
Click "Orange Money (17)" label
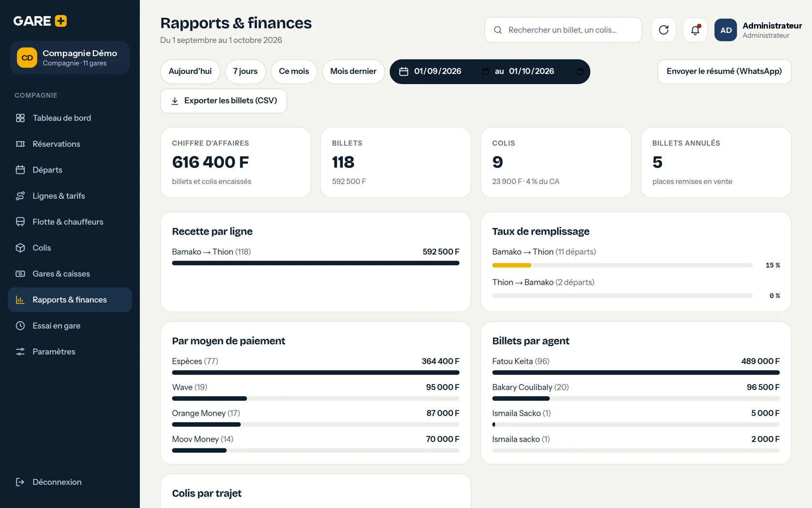click(206, 413)
